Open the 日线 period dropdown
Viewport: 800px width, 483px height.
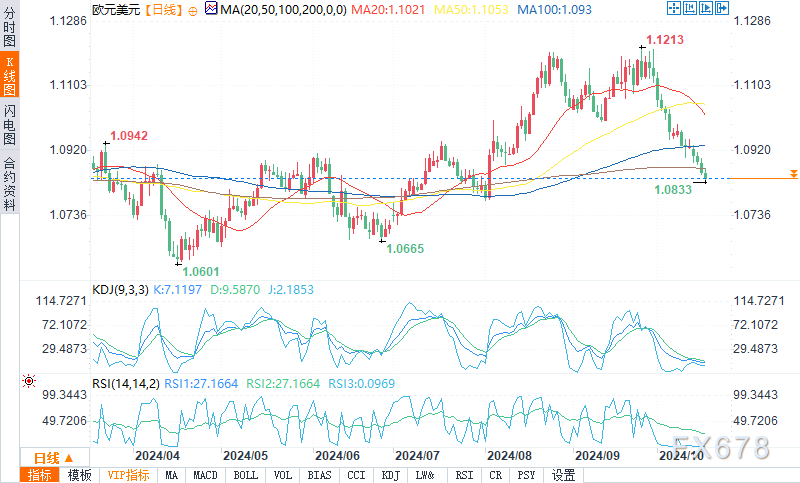point(55,457)
